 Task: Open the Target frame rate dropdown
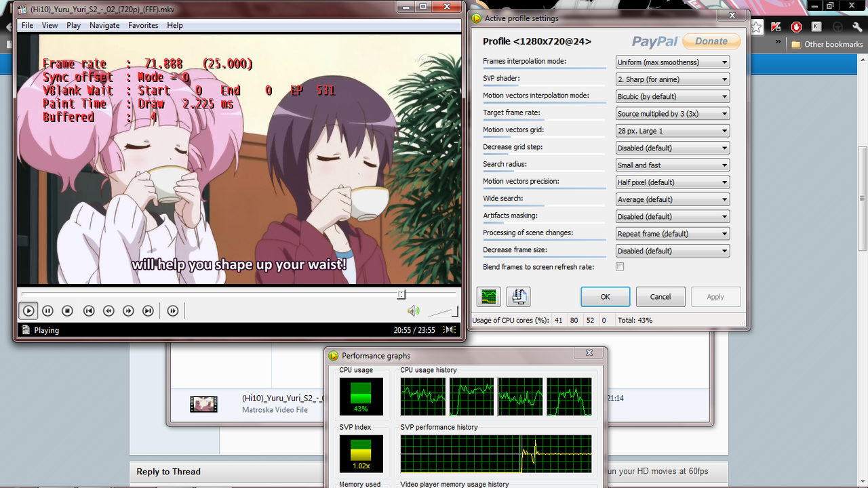pos(673,114)
